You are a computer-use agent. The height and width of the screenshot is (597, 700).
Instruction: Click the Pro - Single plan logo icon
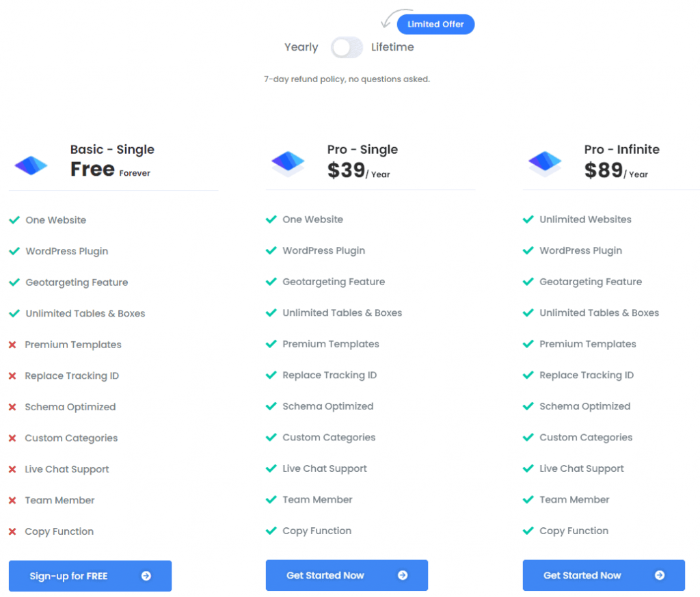tap(288, 164)
